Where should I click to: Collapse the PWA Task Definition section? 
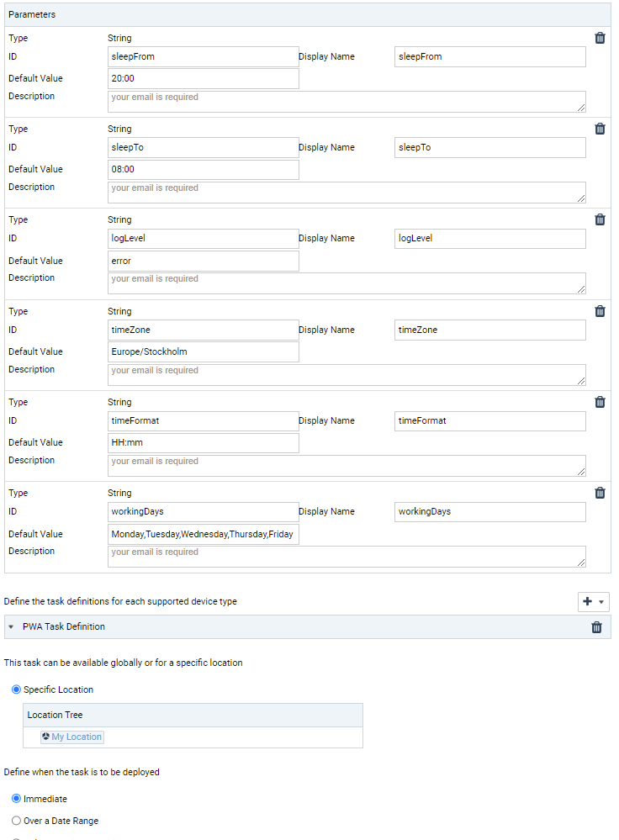pos(10,626)
